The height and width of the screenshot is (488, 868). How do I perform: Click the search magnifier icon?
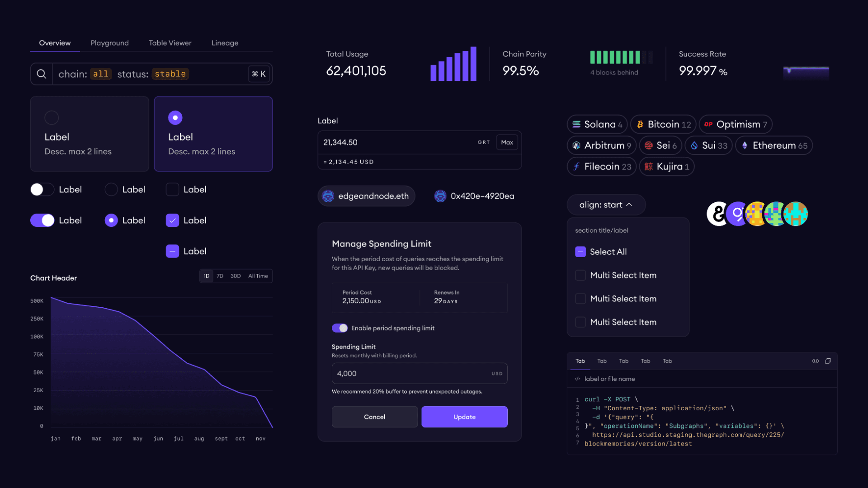click(x=41, y=74)
